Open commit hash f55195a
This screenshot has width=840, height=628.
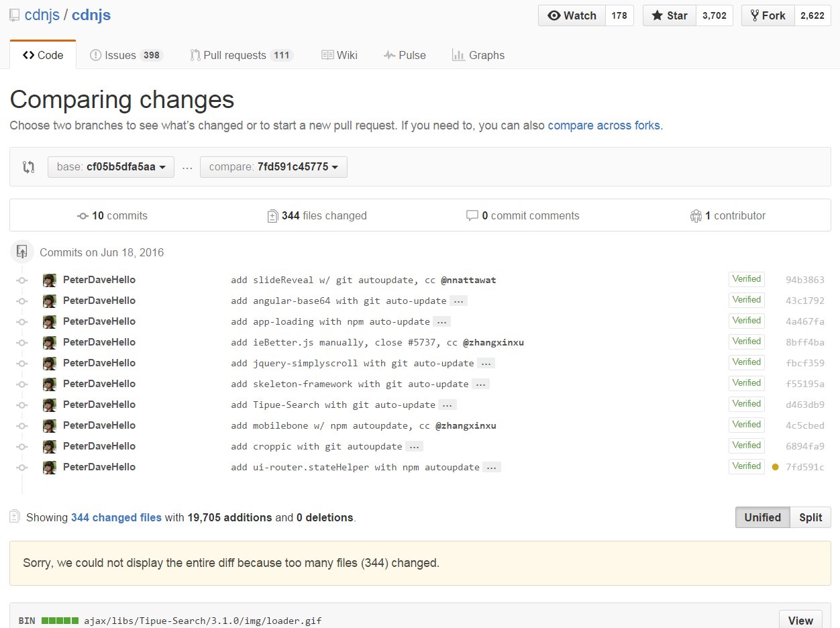coord(805,384)
